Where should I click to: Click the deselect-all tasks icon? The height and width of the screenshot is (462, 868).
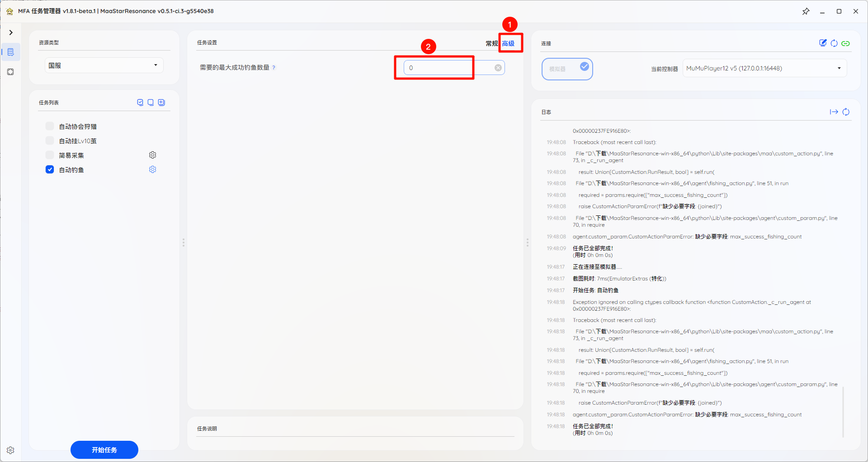click(151, 103)
